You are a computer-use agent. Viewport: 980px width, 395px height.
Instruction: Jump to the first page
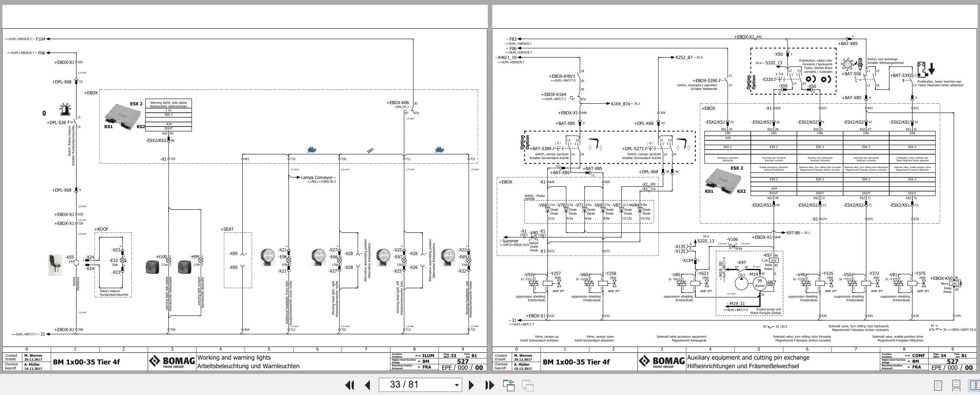(x=349, y=385)
